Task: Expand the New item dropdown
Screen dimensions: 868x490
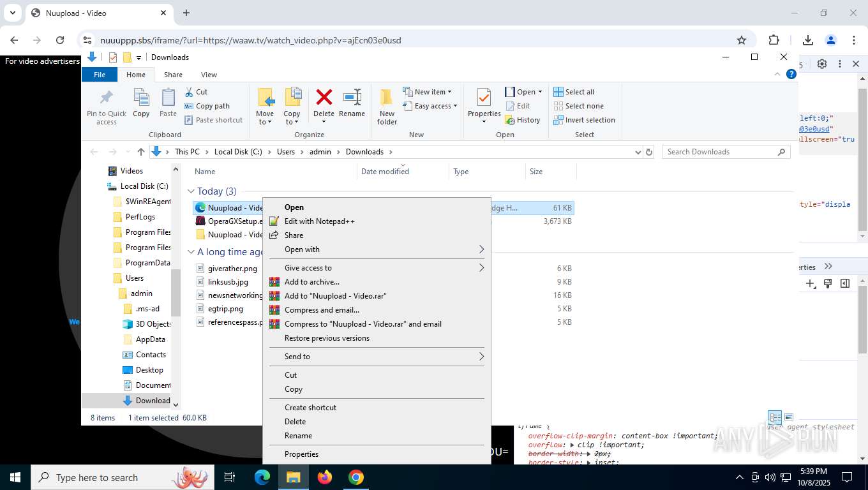Action: click(428, 92)
